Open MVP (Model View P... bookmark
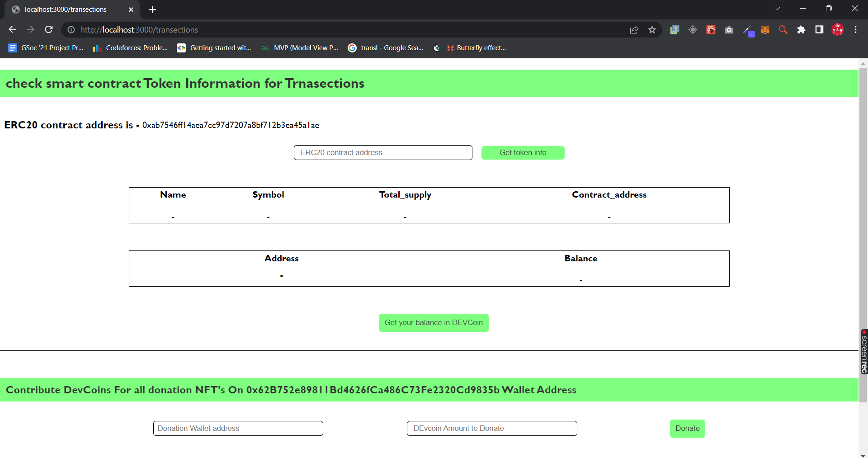Screen dimensions: 868x458 pyautogui.click(x=299, y=48)
